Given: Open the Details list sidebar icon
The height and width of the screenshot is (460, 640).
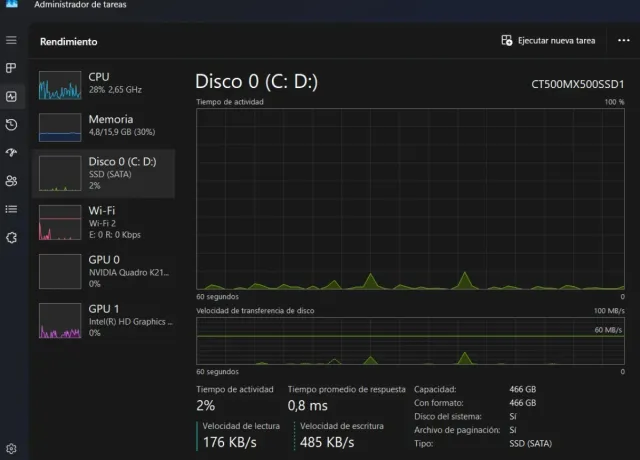Looking at the screenshot, I should [12, 208].
